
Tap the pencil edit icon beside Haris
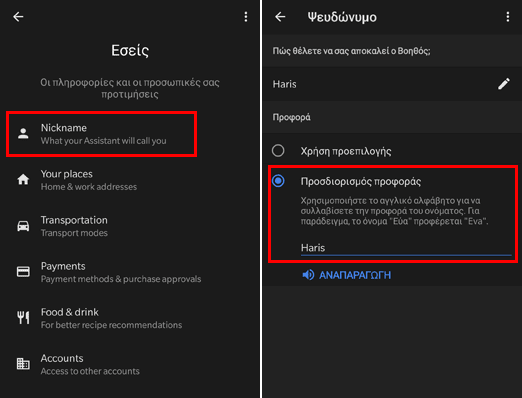coord(504,84)
